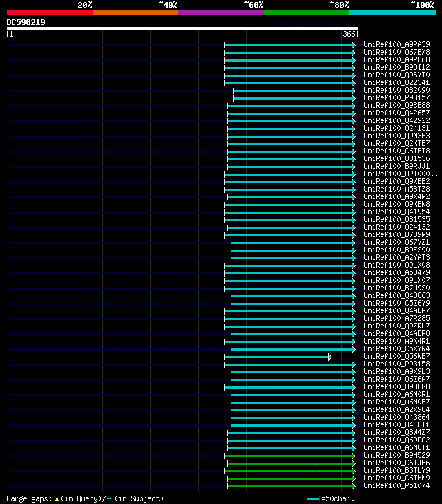This screenshot has width=442, height=504.
Task: Click the UniRef100_A9X9L3 label
Action: click(x=396, y=371)
